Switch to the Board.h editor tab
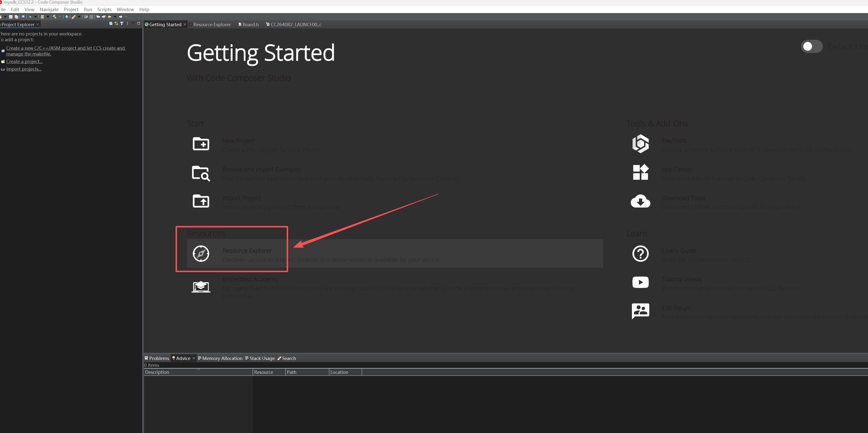 250,25
